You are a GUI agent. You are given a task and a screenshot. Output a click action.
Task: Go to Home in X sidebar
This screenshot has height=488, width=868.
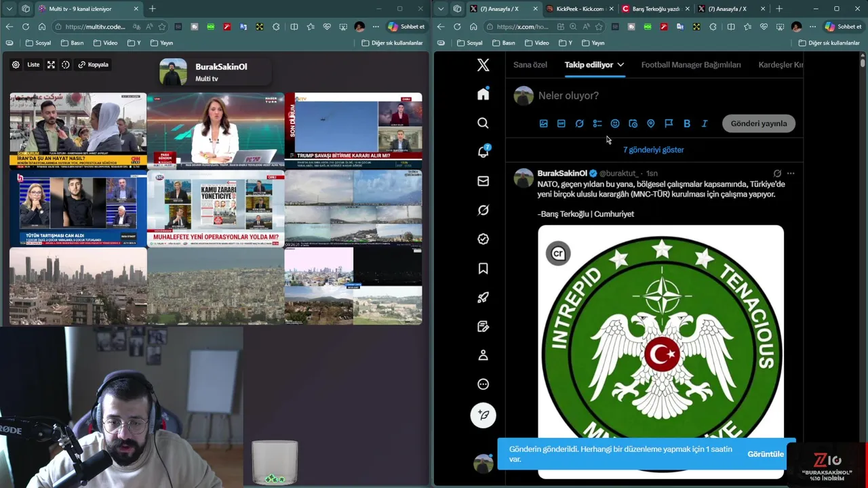[483, 94]
